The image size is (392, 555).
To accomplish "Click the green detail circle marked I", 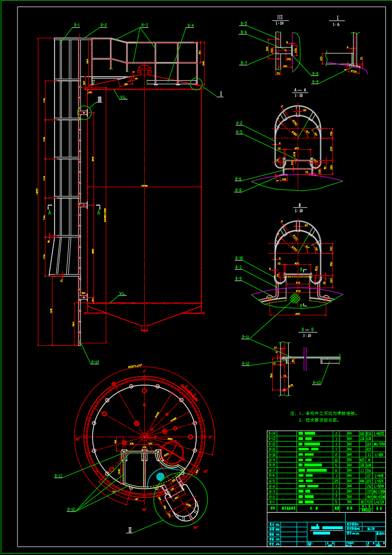I will [196, 84].
